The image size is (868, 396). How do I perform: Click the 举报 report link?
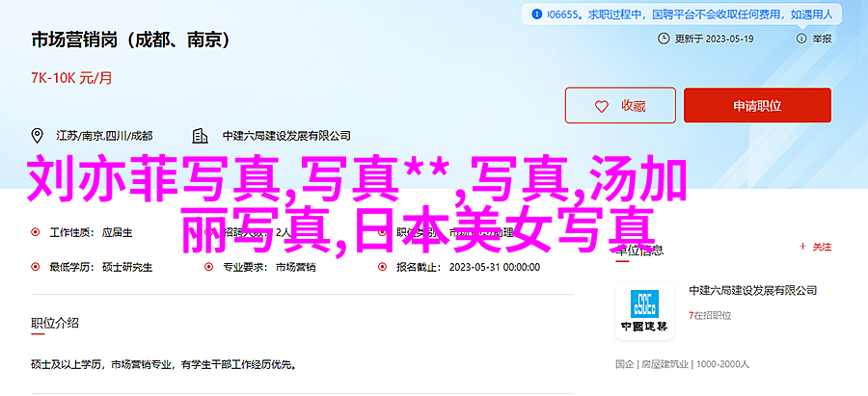[x=822, y=39]
